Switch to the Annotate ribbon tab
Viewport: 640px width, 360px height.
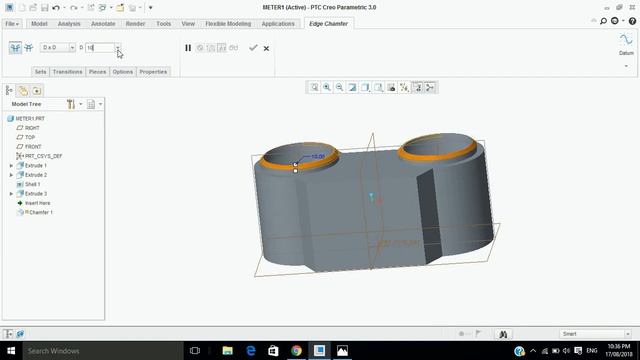pyautogui.click(x=103, y=24)
